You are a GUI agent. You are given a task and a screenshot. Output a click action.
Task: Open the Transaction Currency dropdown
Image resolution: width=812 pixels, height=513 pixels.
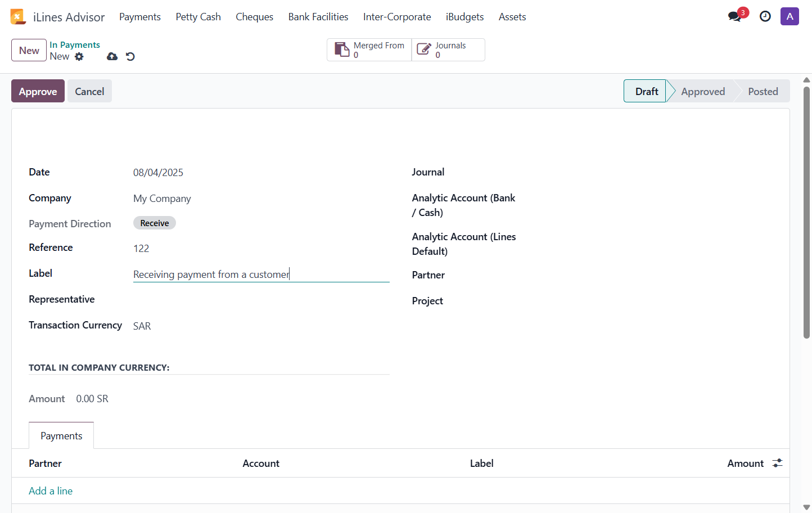pos(261,326)
